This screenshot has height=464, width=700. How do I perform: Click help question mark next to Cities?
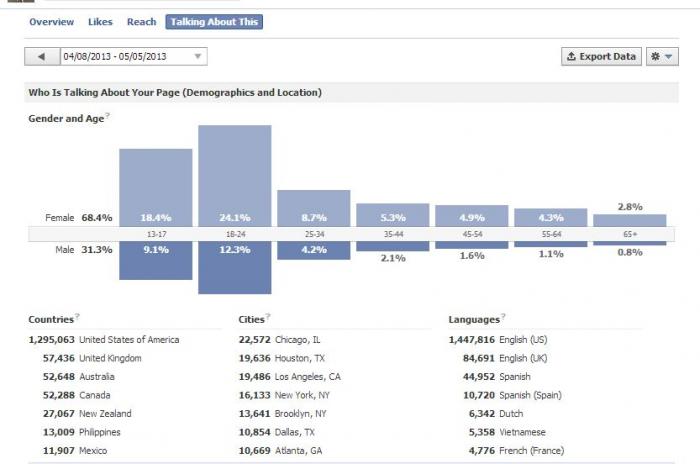coord(268,316)
